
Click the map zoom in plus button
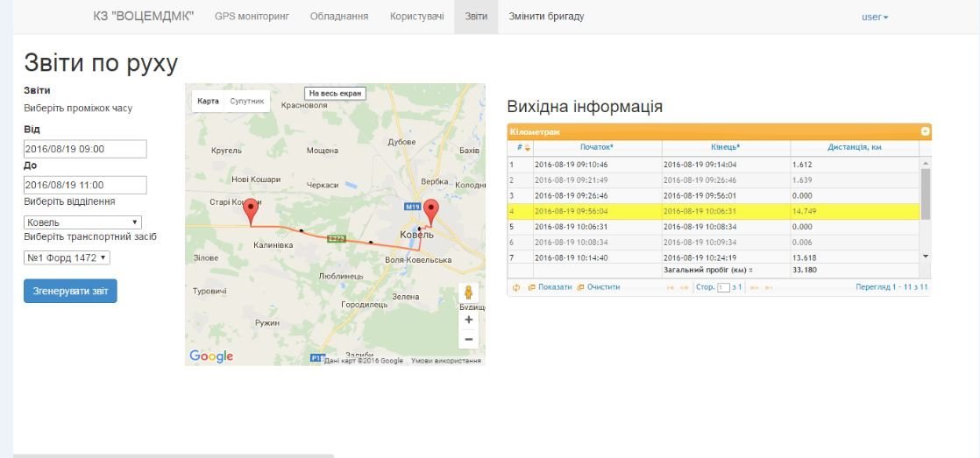click(x=469, y=321)
